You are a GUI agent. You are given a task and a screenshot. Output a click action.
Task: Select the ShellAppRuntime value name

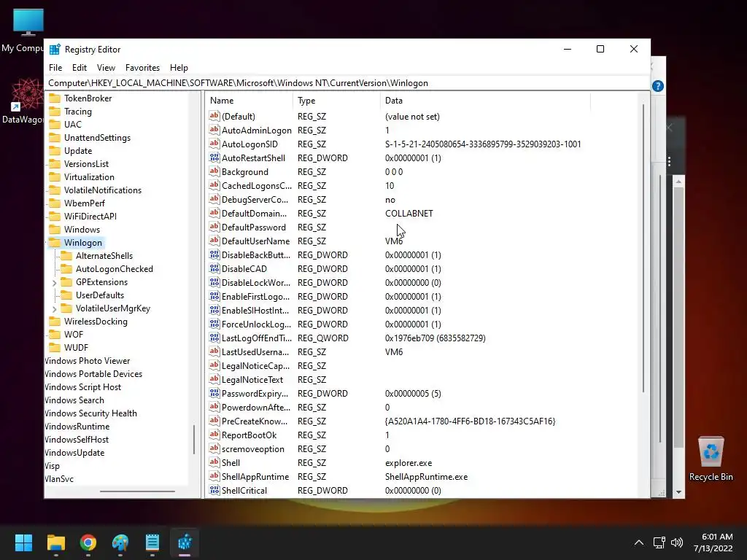[255, 477]
